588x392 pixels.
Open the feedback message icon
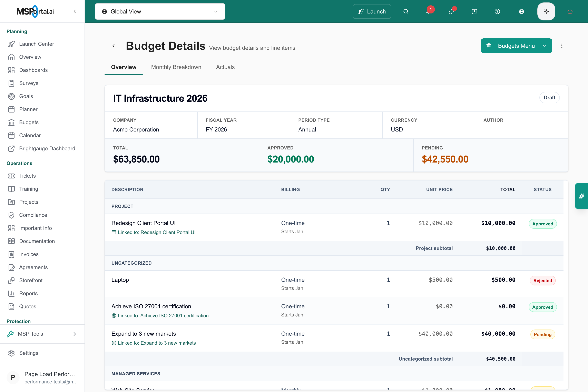click(x=474, y=11)
